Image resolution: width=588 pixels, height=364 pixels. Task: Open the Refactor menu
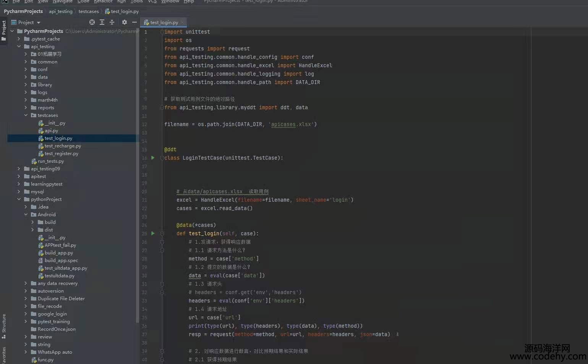tap(103, 2)
